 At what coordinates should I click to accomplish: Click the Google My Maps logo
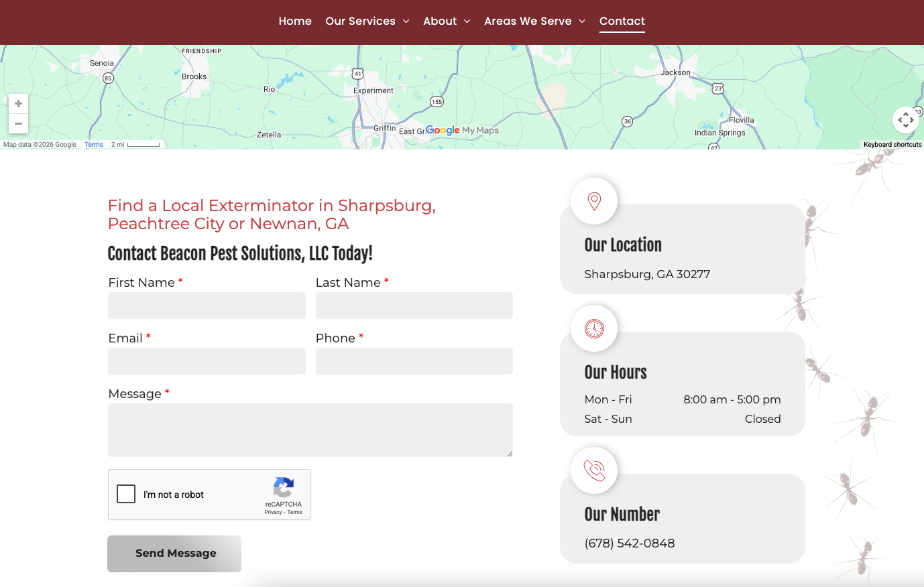463,130
